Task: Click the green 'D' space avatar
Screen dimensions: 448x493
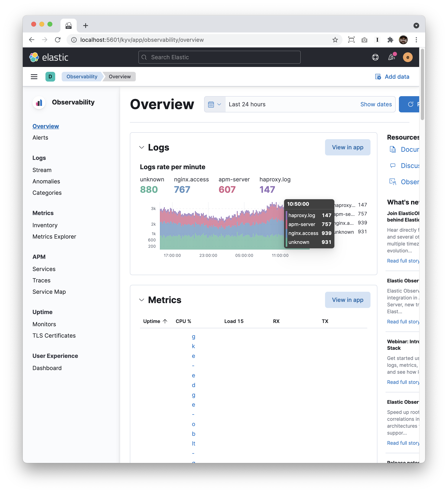Action: 50,76
